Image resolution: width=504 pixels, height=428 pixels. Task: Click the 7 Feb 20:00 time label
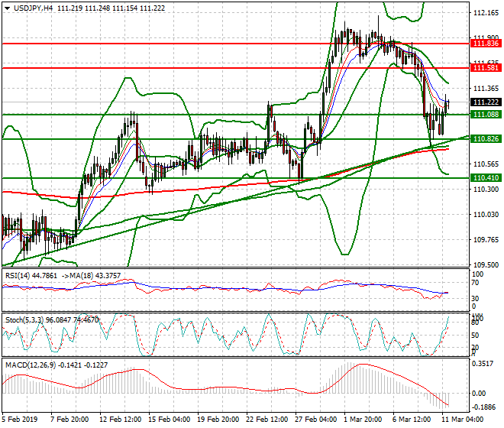pos(69,420)
